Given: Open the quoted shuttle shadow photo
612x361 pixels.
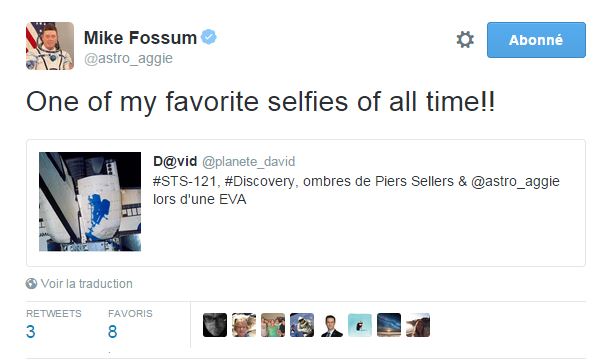Looking at the screenshot, I should (x=90, y=201).
